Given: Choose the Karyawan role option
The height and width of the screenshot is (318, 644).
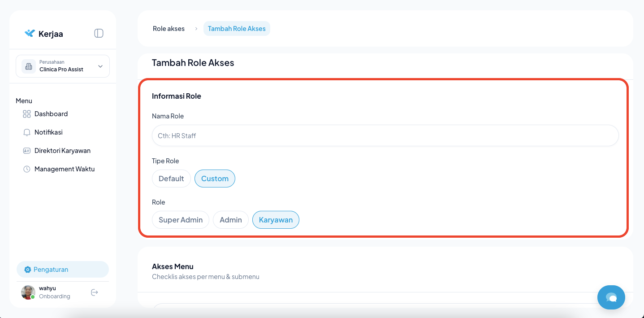Looking at the screenshot, I should [x=276, y=220].
